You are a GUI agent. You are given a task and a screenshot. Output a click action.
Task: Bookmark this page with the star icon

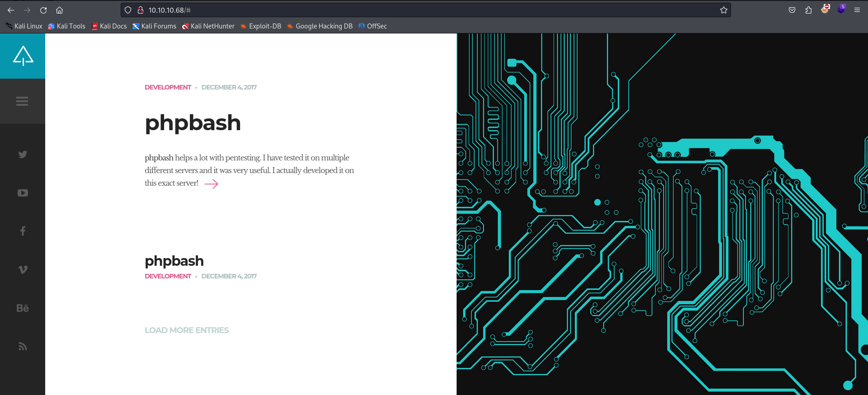(723, 10)
